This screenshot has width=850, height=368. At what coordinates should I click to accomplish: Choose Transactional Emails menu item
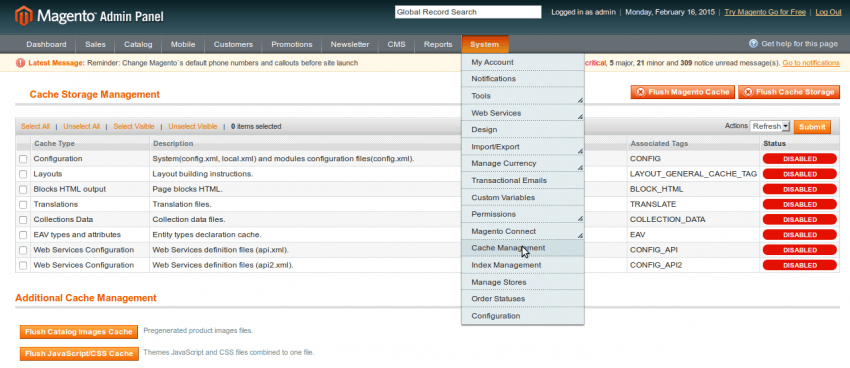click(523, 180)
